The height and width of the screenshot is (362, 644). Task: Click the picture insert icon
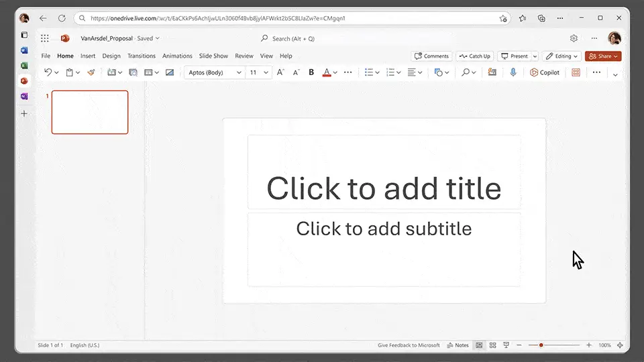coord(170,72)
